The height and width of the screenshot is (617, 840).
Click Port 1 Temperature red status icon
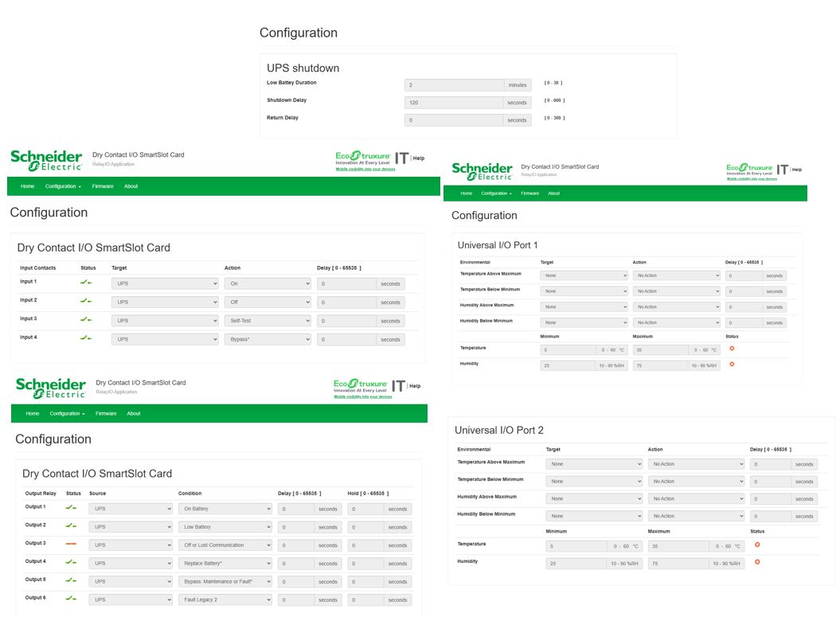click(732, 349)
